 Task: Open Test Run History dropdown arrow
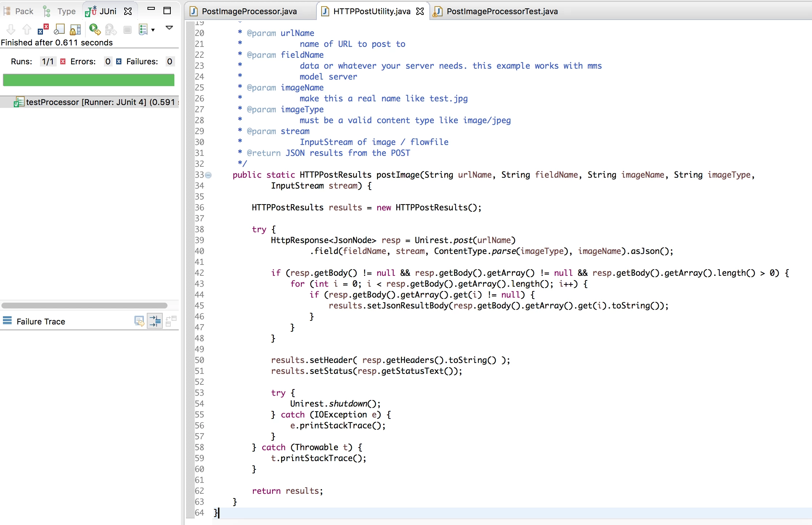153,30
